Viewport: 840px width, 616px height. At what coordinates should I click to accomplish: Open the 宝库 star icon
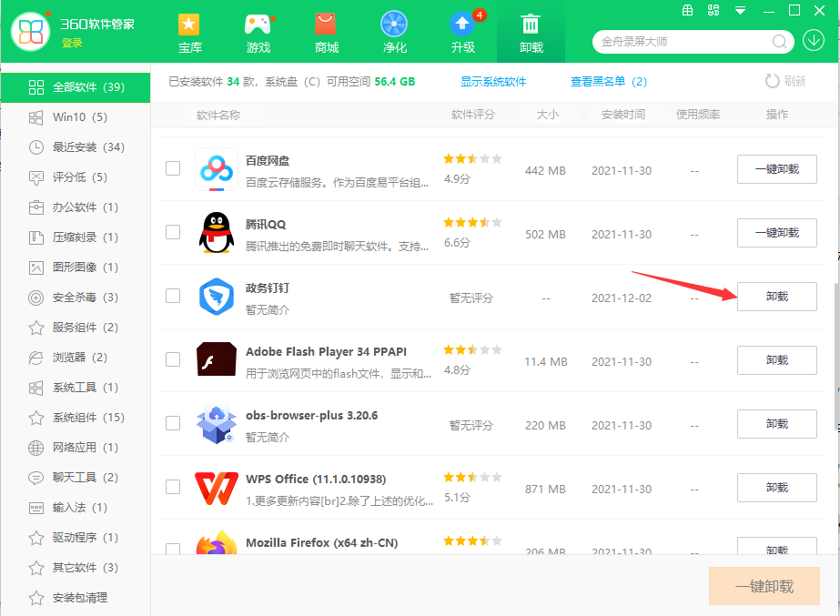[x=188, y=25]
